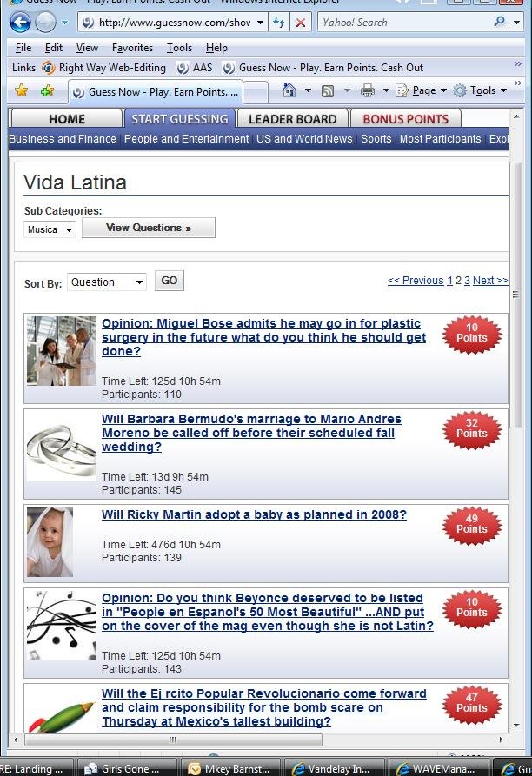This screenshot has height=776, width=532.
Task: Switch to the LEADER BOARD tab
Action: [x=292, y=119]
